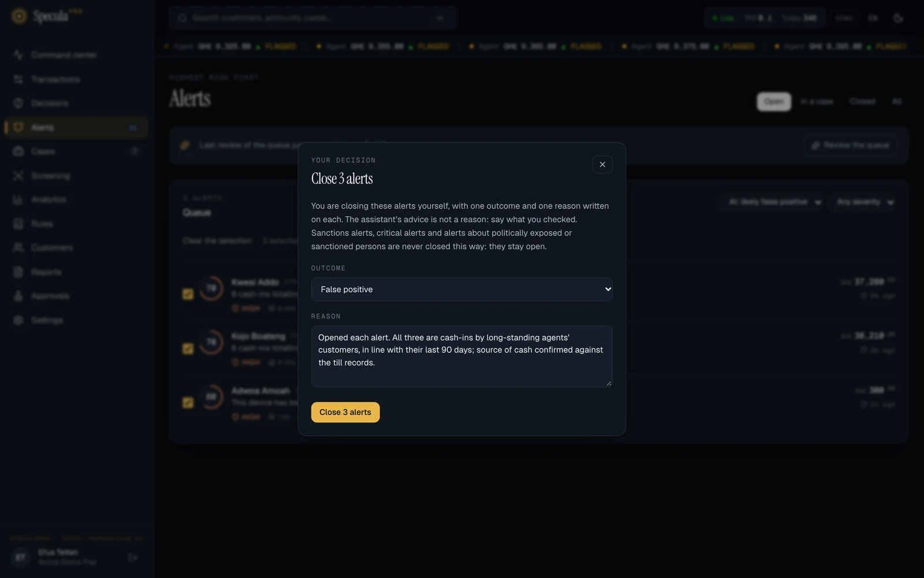The height and width of the screenshot is (578, 924).
Task: Click the Review the queue button
Action: tap(851, 145)
